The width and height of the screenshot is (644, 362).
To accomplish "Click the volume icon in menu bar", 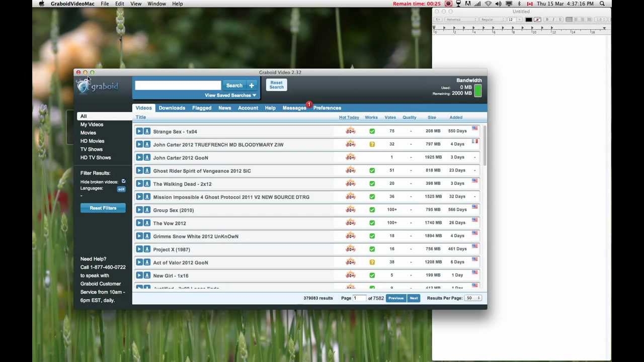I will point(498,4).
